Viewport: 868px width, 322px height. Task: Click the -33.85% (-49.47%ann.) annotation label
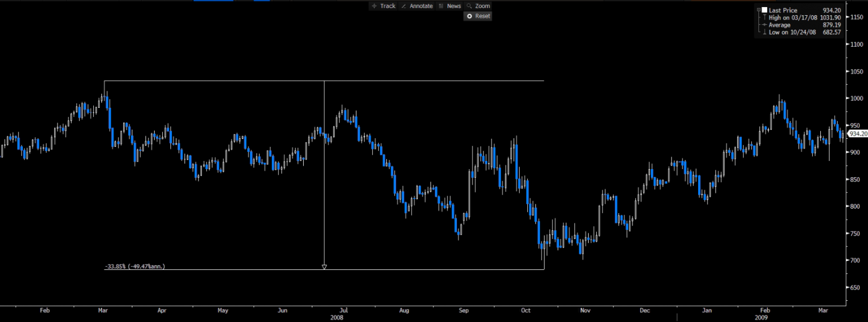click(135, 266)
